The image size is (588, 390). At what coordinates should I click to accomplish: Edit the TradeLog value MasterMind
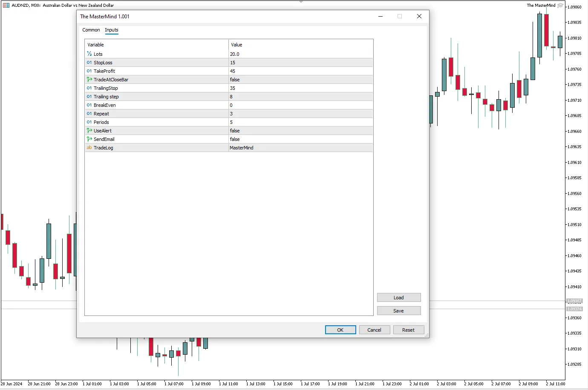(x=301, y=148)
